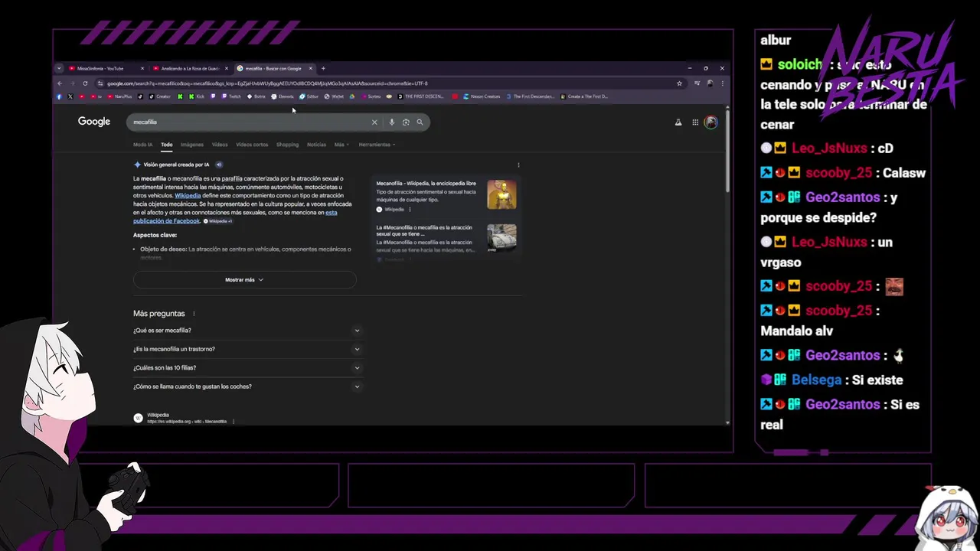Expand ¿Cómo se llama cuando te gustan los coches?
The width and height of the screenshot is (980, 551).
point(247,386)
